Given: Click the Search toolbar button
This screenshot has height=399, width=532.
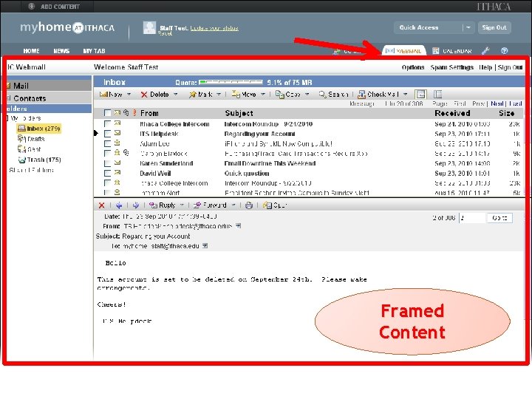Looking at the screenshot, I should 333,95.
